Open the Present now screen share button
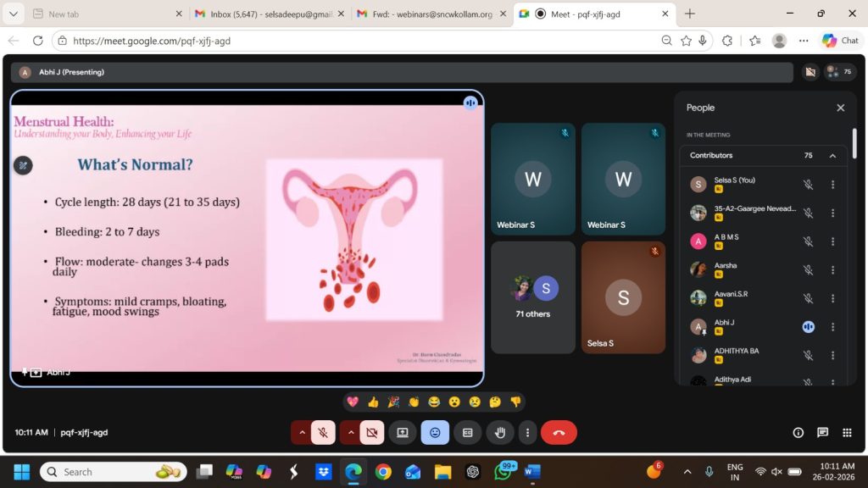 tap(403, 432)
